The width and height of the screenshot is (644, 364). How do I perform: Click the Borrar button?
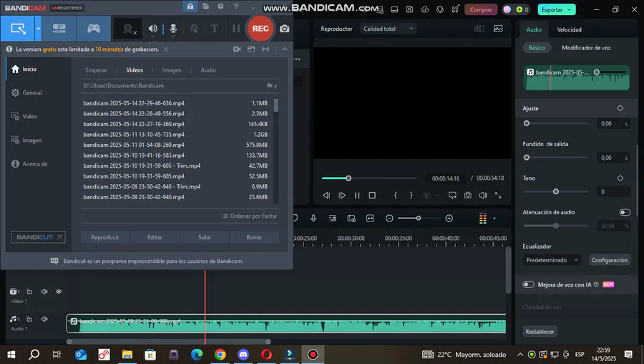254,237
